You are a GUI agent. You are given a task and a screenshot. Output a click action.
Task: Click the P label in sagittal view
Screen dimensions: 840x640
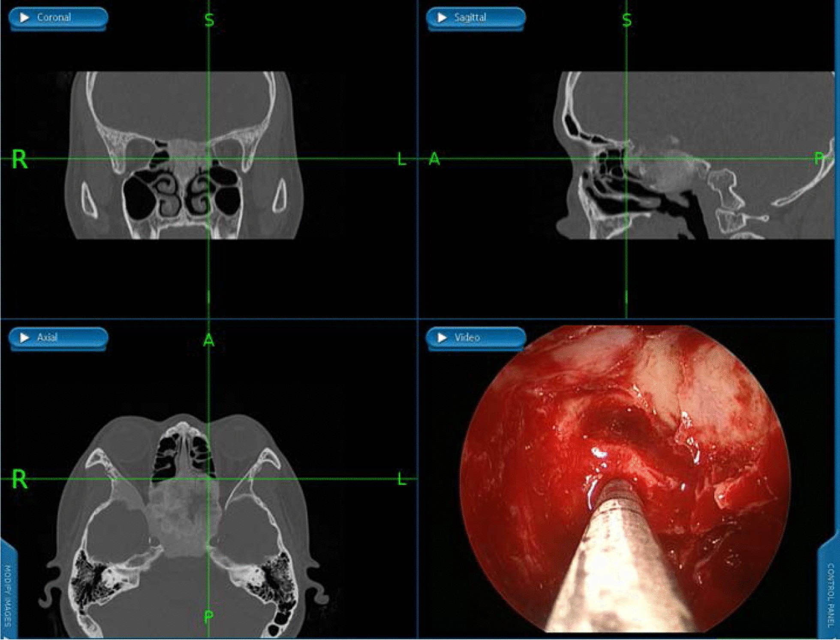(819, 159)
